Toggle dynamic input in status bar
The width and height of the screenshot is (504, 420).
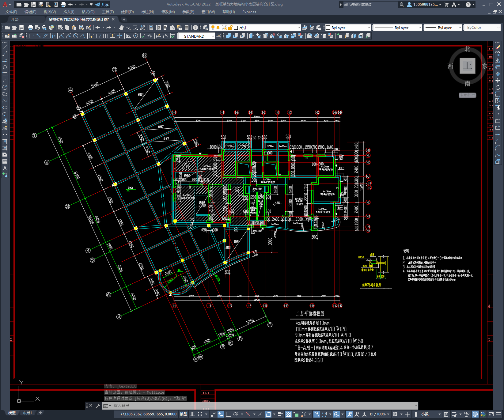pyautogui.click(x=221, y=414)
